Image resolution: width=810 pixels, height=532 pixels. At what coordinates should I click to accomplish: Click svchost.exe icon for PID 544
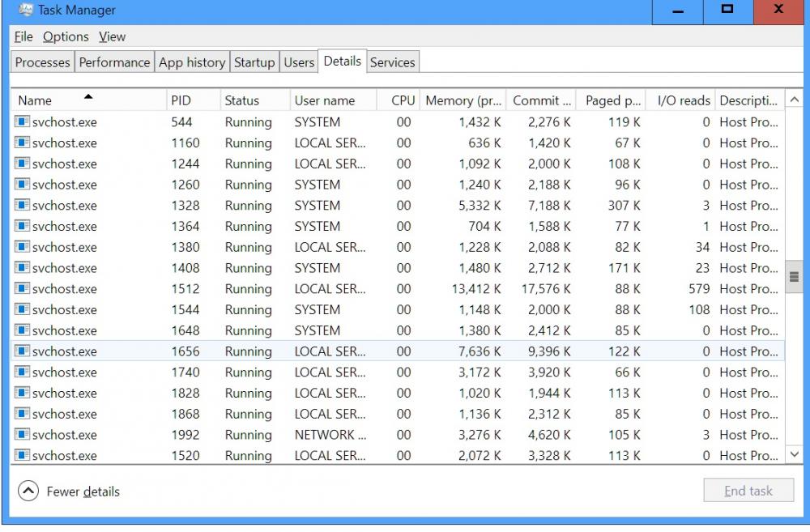click(x=22, y=122)
